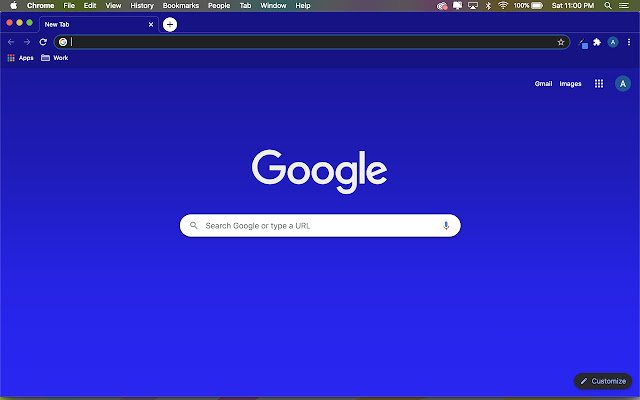Open Spotlight search

(x=608, y=5)
